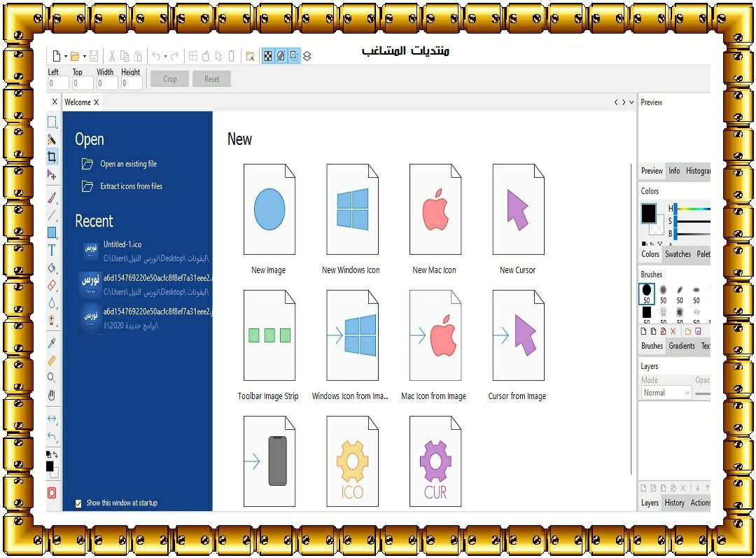756x558 pixels.
Task: Uncheck Show this window at startup
Action: tap(78, 503)
